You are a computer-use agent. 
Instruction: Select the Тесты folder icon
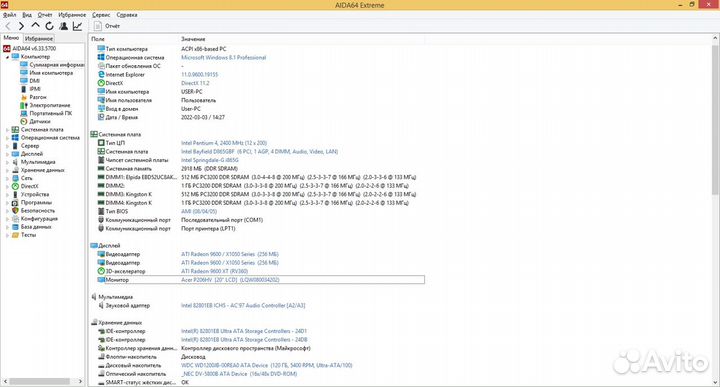pos(15,235)
